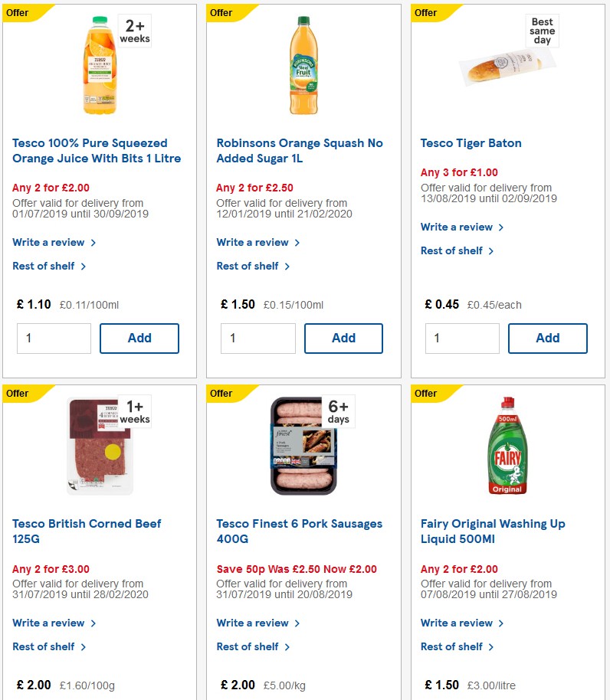View the Robinsons Orange Squash bottle image
Viewport: 610px width, 700px height.
[x=303, y=64]
